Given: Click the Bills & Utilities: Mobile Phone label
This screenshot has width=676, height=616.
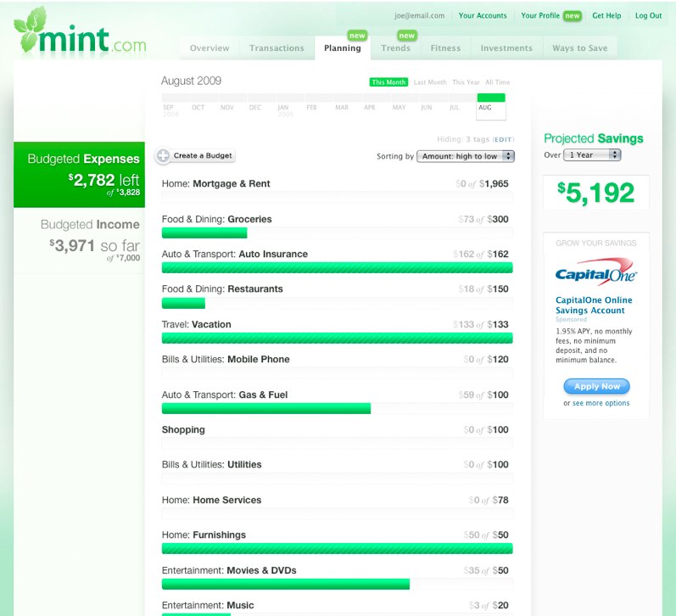Looking at the screenshot, I should (226, 360).
